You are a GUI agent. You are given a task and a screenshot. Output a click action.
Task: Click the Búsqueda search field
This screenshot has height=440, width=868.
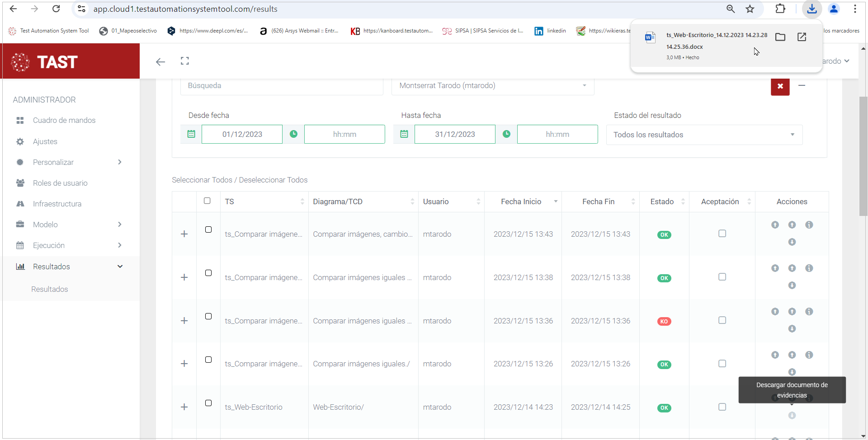point(281,86)
